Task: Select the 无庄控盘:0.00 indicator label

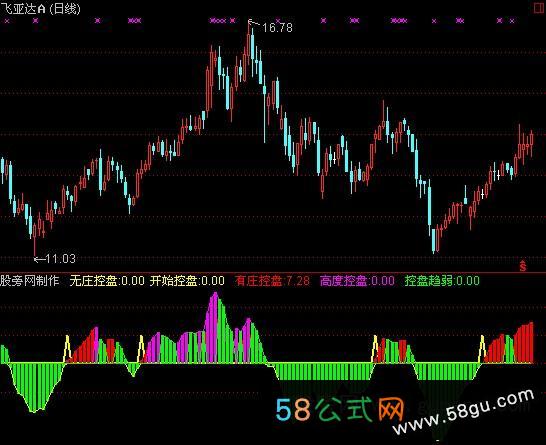Action: tap(107, 281)
